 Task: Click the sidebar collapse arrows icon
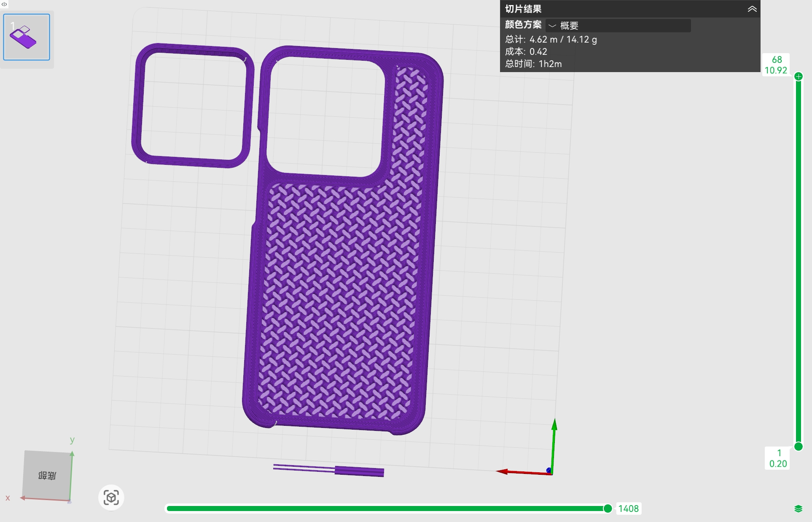(4, 4)
